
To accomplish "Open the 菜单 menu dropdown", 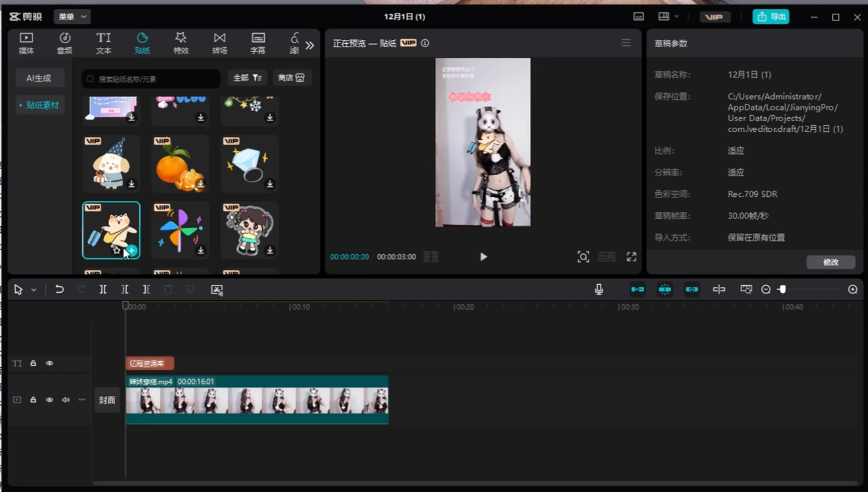I will point(71,17).
